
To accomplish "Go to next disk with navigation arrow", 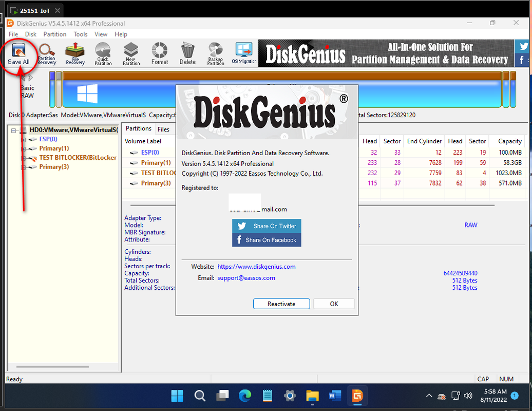I will coord(31,78).
